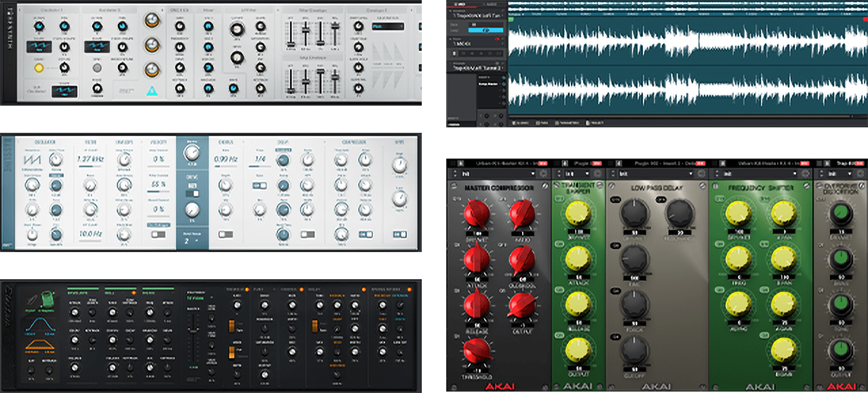Click the settings icon beside the Master Compressor preset

pyautogui.click(x=543, y=174)
